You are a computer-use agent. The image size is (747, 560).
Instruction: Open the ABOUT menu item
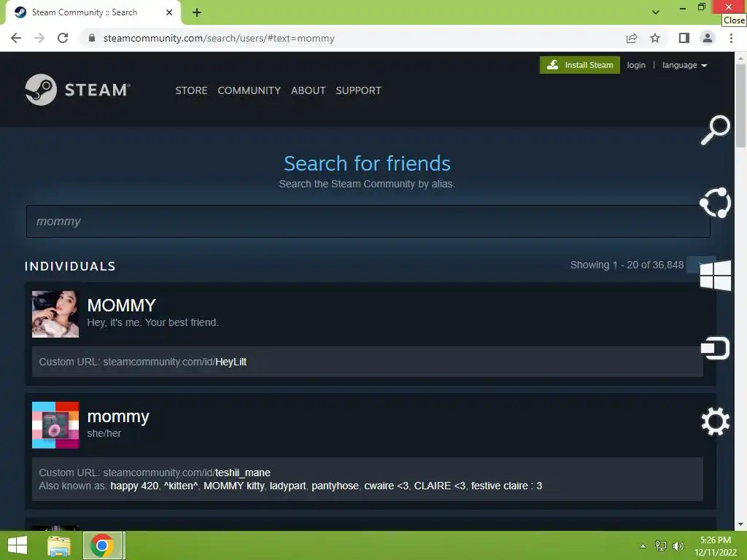[309, 90]
